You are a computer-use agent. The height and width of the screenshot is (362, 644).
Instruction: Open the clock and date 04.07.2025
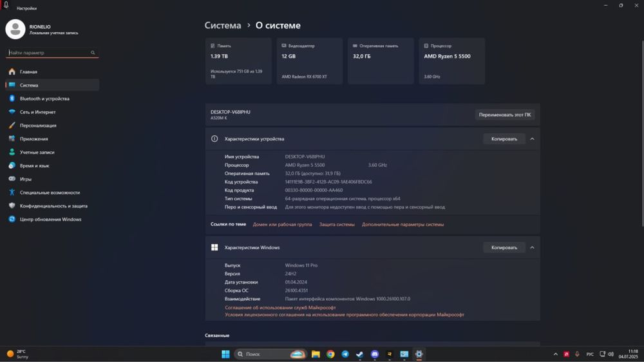click(x=629, y=354)
